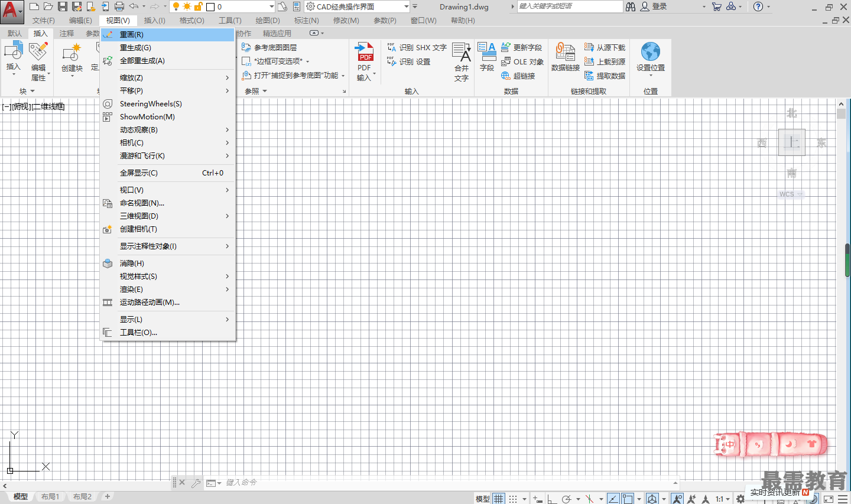
Task: Expand the 三维视图(D) submenu
Action: click(168, 216)
